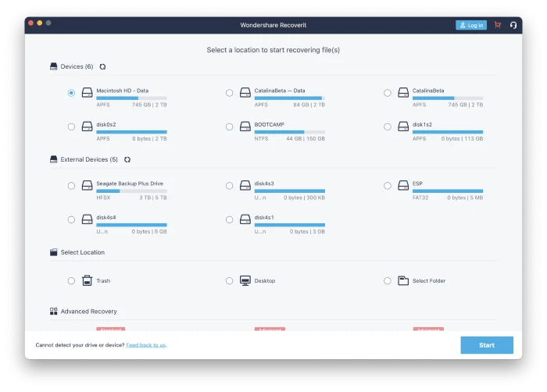Select the disk4s4 radio button
The height and width of the screenshot is (392, 547).
71,219
